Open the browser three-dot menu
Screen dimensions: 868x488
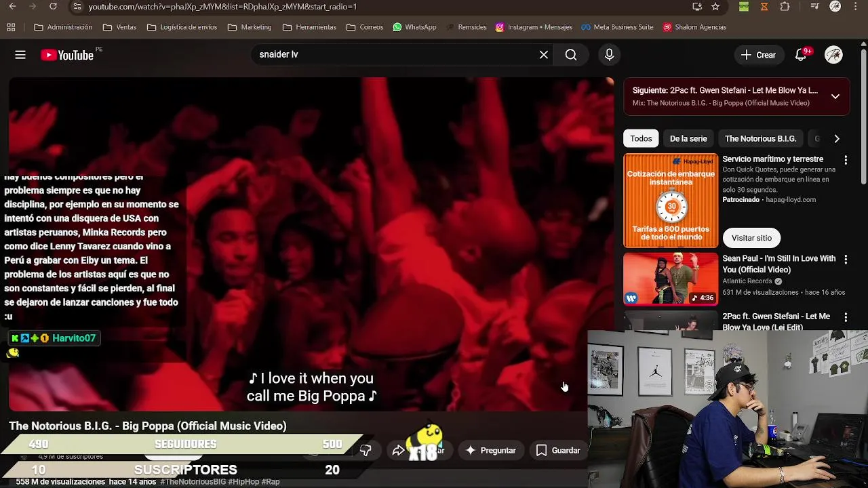[x=856, y=7]
